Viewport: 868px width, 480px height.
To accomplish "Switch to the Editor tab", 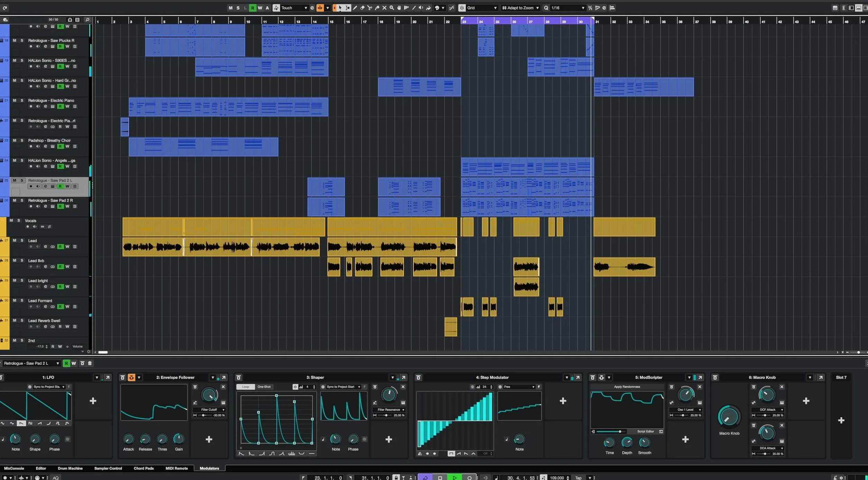I will pyautogui.click(x=41, y=468).
